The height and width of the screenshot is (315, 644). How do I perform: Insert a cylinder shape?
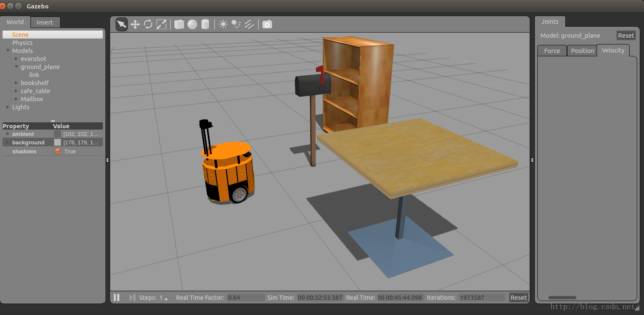pos(205,24)
